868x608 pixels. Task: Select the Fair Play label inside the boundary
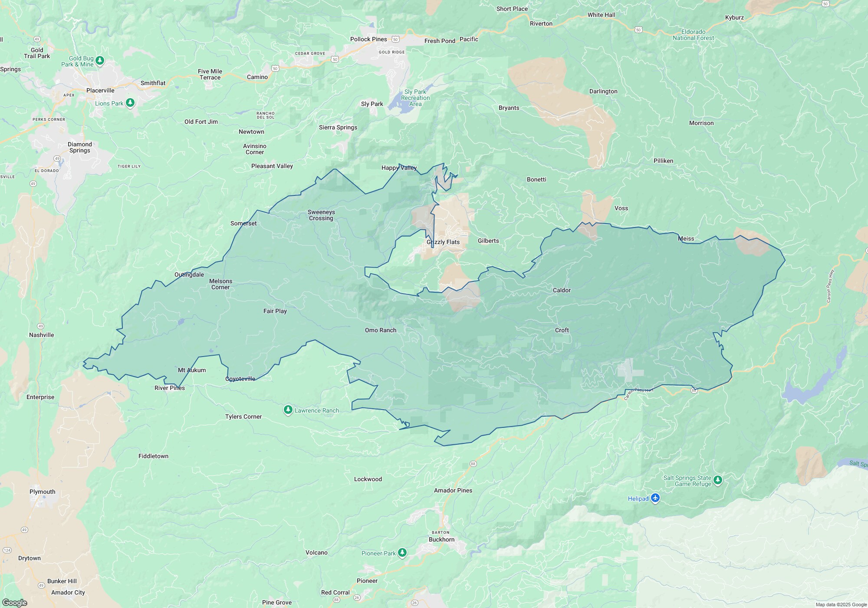(x=275, y=311)
